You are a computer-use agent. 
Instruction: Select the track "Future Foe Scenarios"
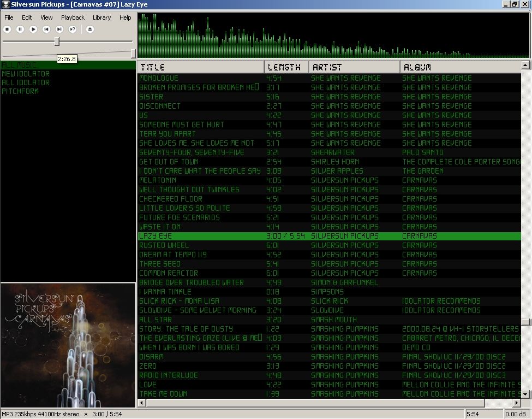329,217
